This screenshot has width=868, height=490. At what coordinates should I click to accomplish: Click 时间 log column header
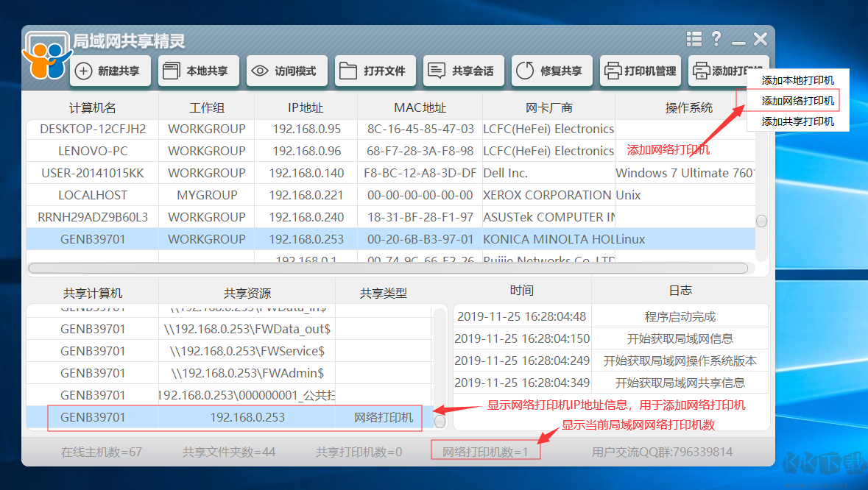pyautogui.click(x=522, y=291)
